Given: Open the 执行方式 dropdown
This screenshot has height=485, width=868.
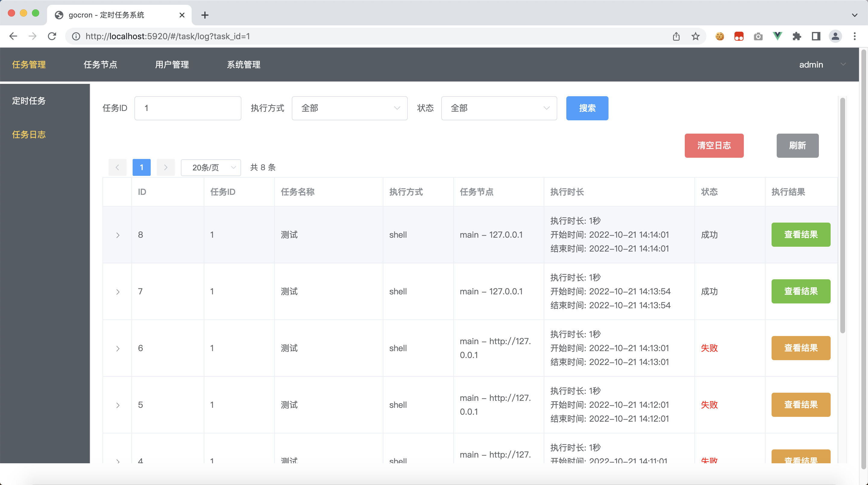Looking at the screenshot, I should click(349, 108).
